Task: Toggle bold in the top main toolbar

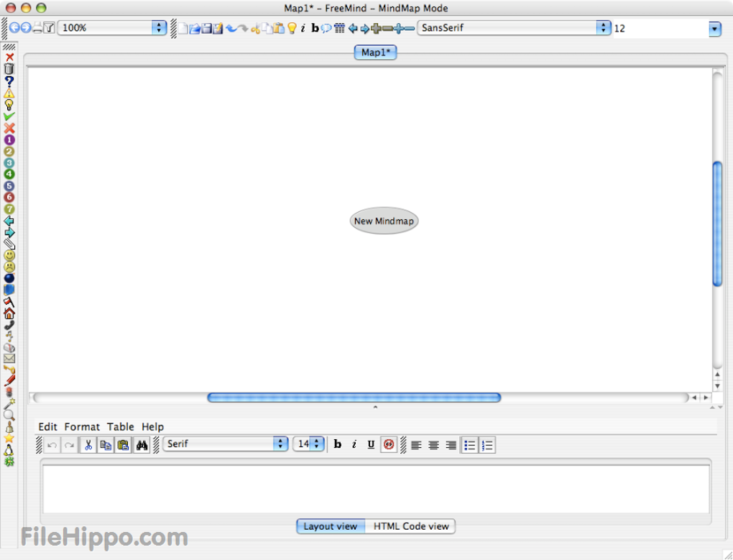Action: point(315,28)
